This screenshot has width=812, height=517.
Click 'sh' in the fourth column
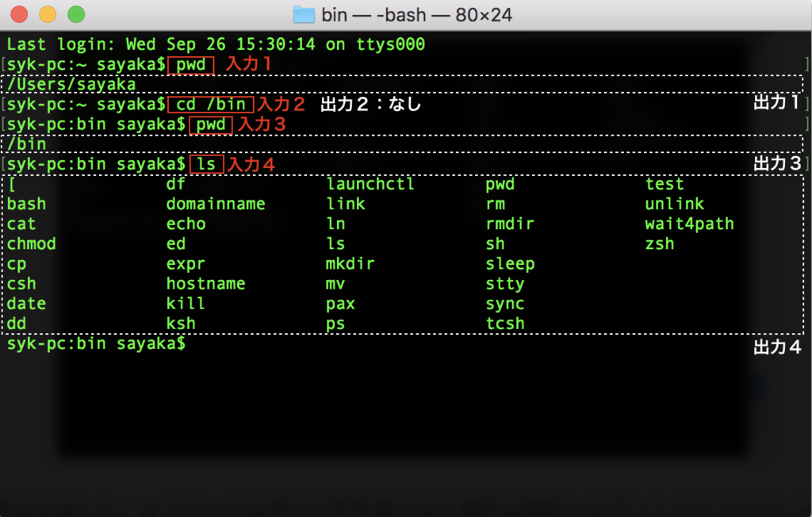click(x=495, y=244)
